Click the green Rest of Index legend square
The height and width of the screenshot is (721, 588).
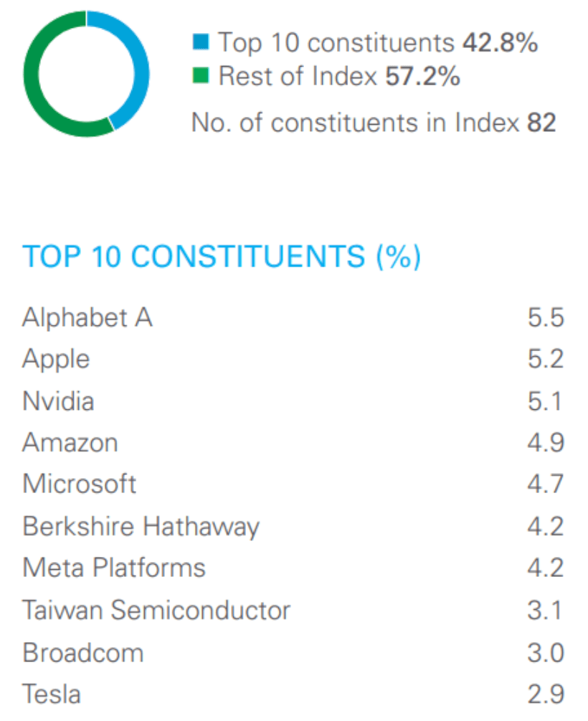[201, 75]
